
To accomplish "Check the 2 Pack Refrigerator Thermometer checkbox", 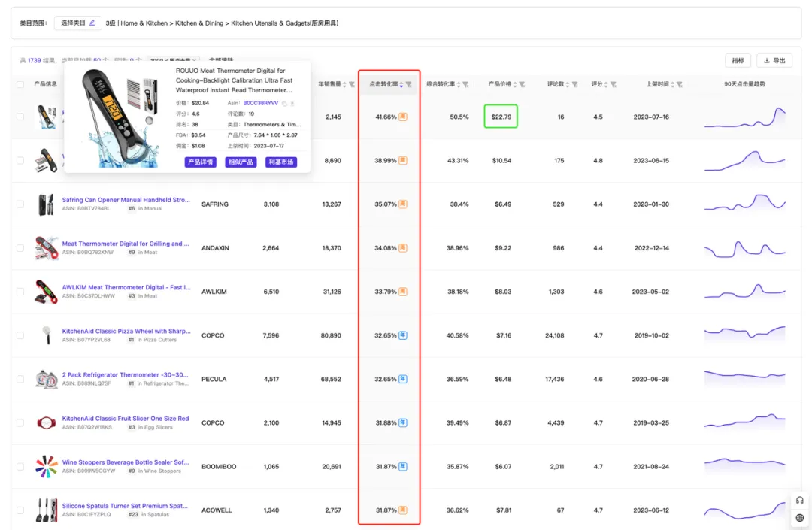I will coord(20,380).
